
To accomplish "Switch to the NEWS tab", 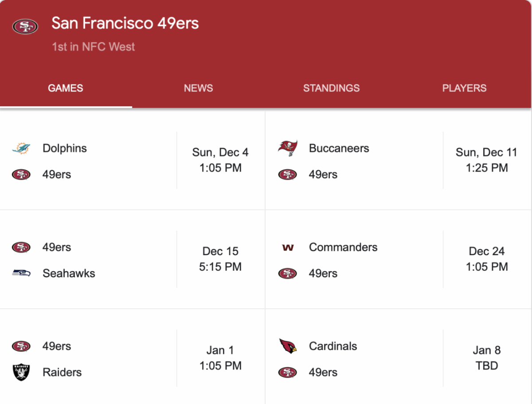I will pyautogui.click(x=198, y=88).
